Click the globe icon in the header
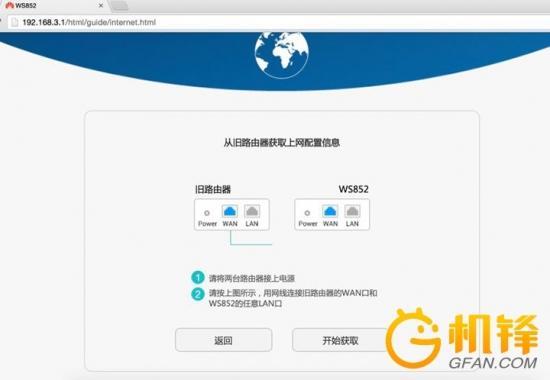This screenshot has height=380, width=550. [282, 55]
